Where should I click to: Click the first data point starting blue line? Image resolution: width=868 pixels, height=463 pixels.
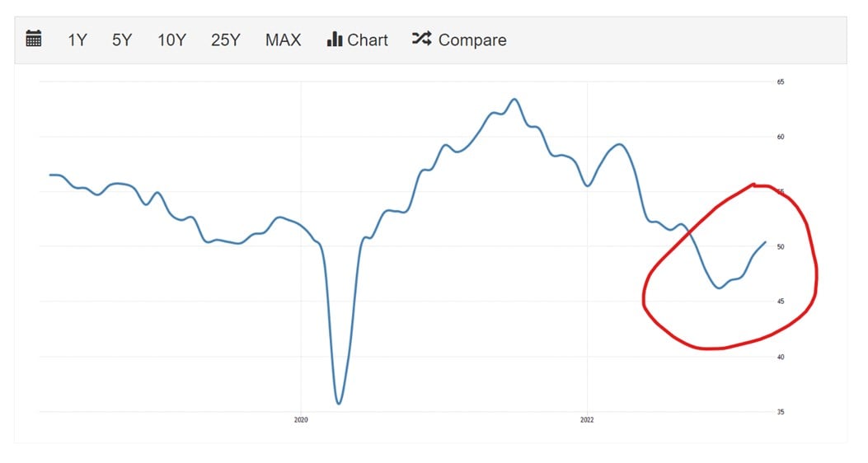click(x=50, y=175)
